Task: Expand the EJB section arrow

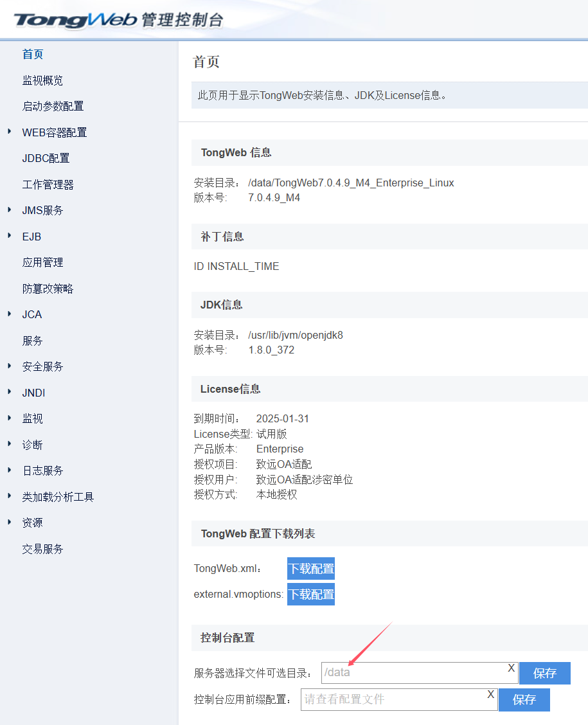Action: [10, 236]
